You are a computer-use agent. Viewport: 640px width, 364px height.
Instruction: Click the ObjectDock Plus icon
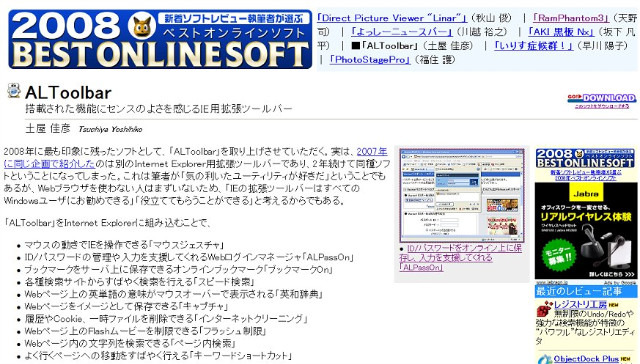(544, 360)
